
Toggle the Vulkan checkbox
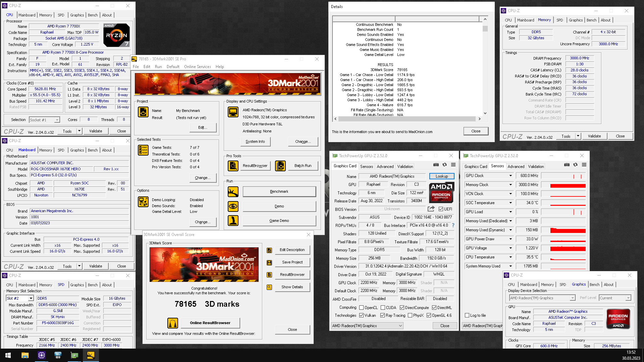362,315
